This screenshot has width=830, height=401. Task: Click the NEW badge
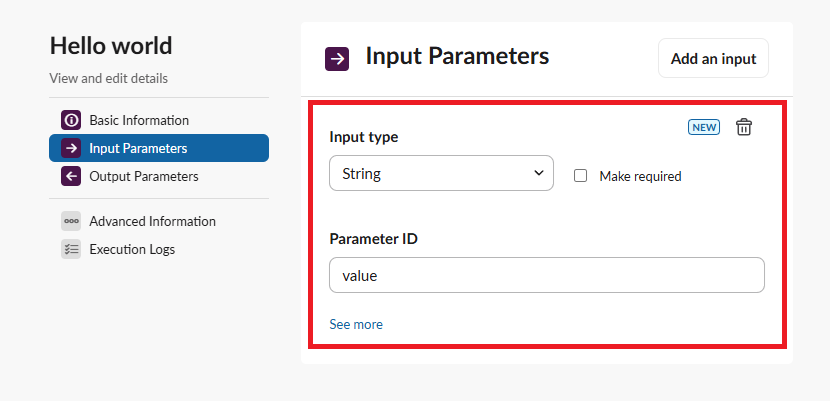[703, 127]
